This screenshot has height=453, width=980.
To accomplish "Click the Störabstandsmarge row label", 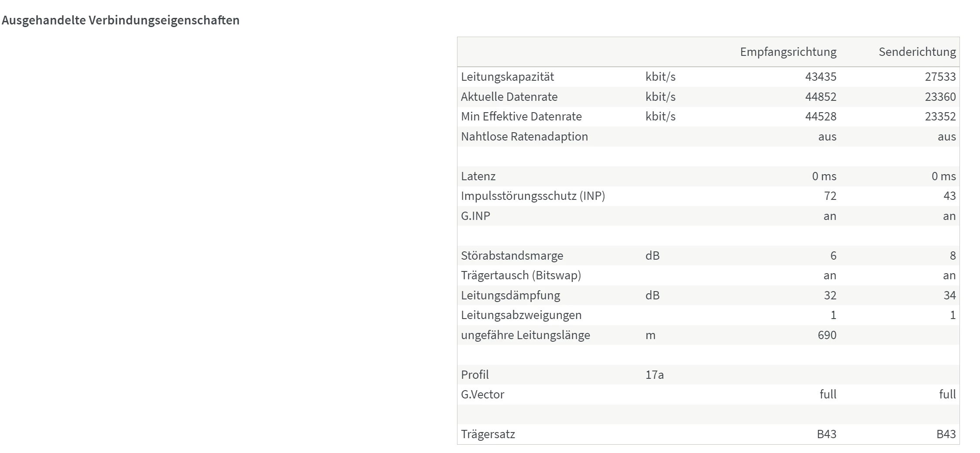I will click(512, 256).
